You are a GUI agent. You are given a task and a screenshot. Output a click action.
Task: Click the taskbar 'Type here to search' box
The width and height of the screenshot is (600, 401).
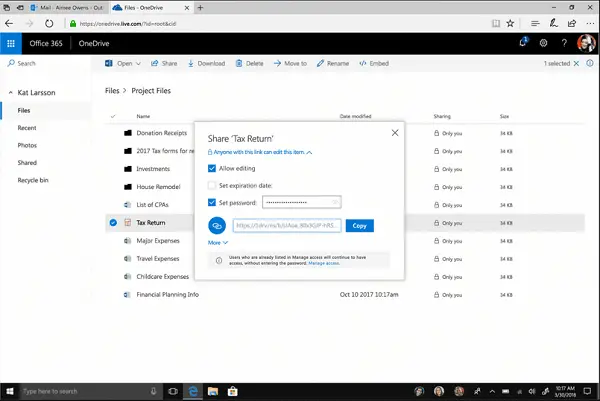click(x=89, y=391)
